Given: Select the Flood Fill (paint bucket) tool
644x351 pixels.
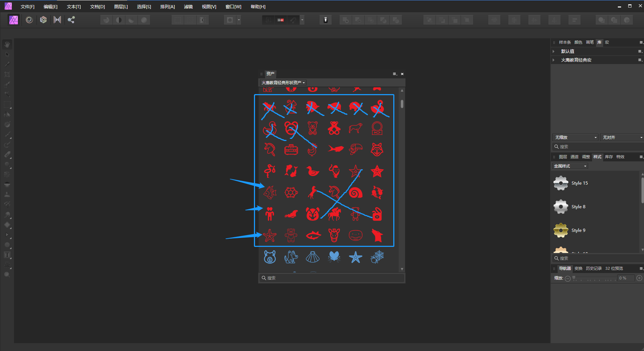Looking at the screenshot, I should pyautogui.click(x=7, y=114).
